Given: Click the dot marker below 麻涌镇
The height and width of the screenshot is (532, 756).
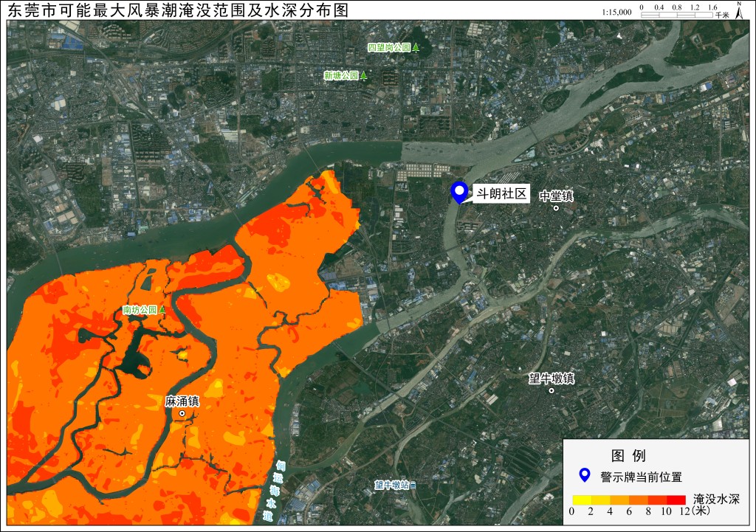Looking at the screenshot, I should point(182,413).
